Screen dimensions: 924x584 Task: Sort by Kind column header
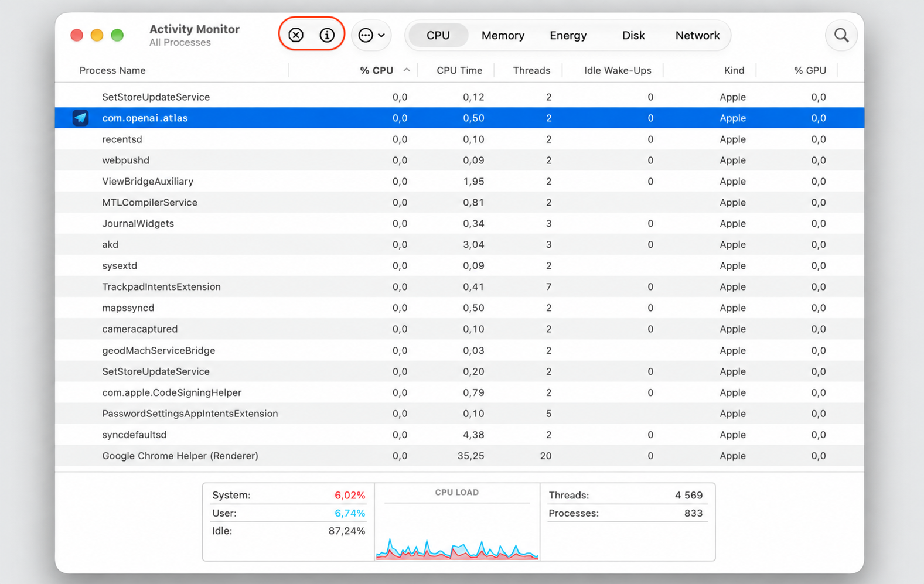pyautogui.click(x=734, y=70)
